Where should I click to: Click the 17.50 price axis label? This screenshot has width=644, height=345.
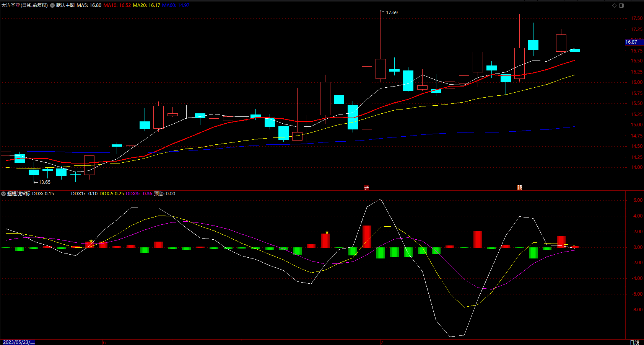point(637,18)
